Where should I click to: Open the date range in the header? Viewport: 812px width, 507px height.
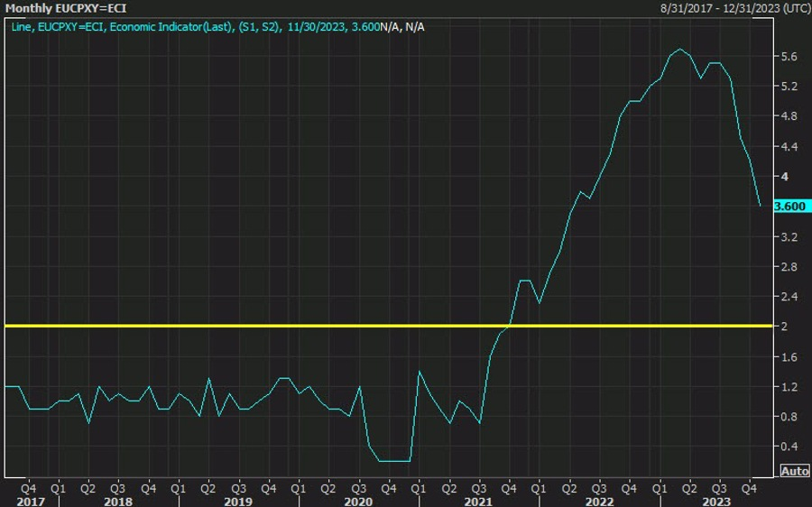point(735,8)
